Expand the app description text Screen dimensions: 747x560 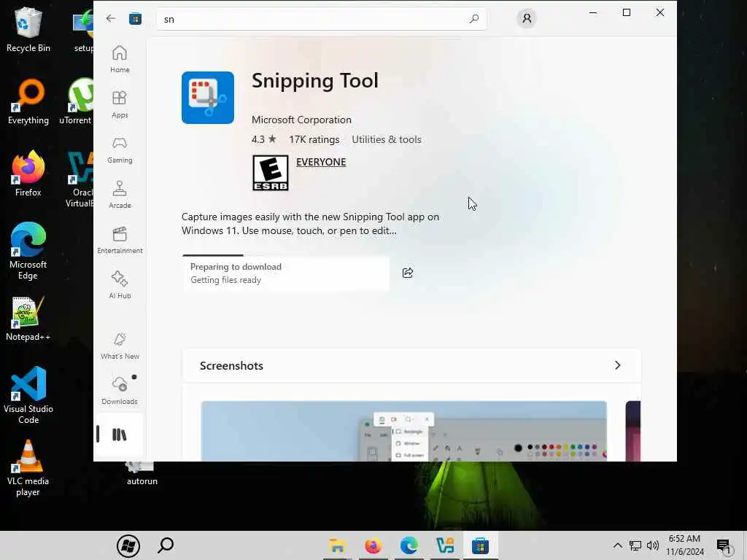pos(310,223)
